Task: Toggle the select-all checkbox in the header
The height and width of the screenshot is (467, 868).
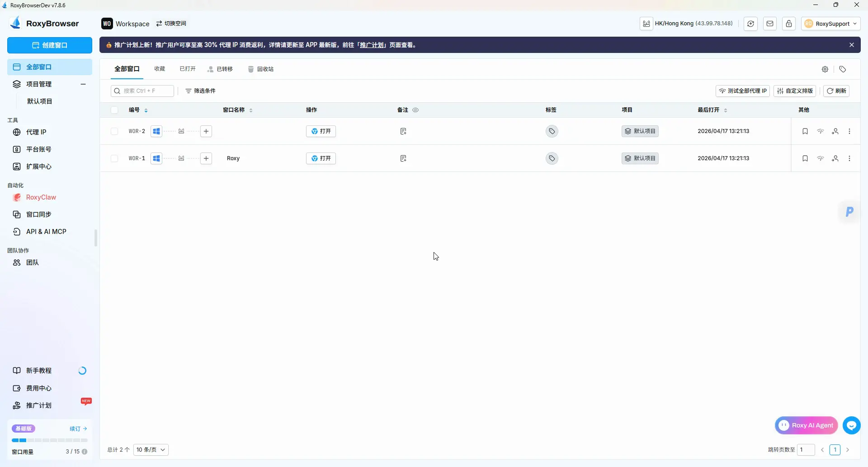Action: point(114,110)
